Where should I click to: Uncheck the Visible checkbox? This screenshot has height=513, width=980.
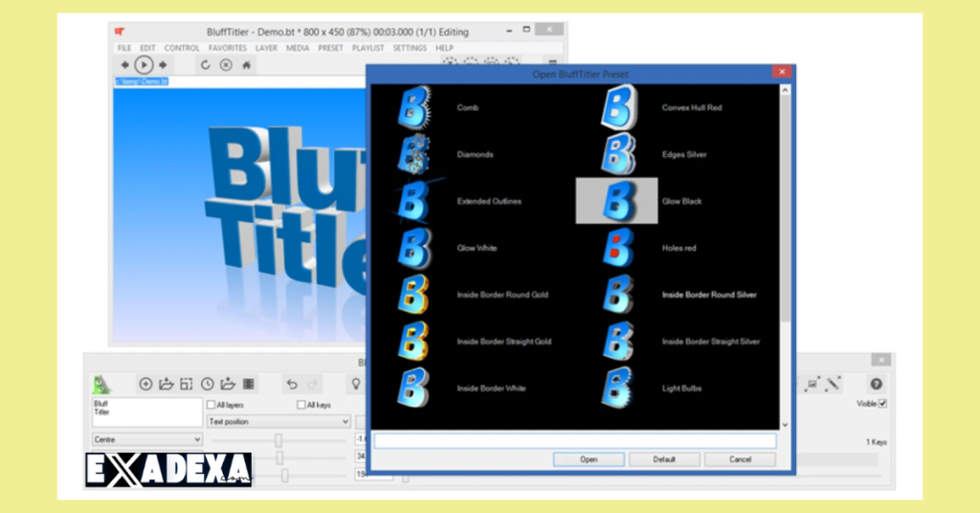882,404
